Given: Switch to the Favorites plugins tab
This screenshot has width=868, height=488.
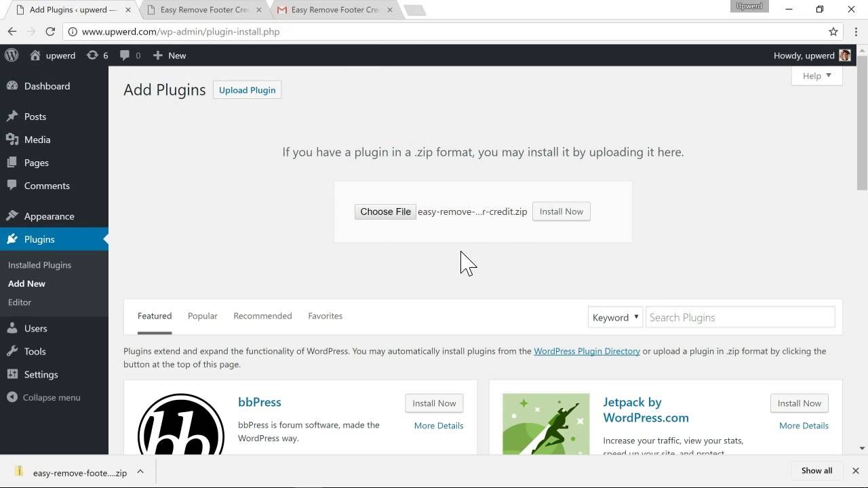Looking at the screenshot, I should click(x=325, y=316).
